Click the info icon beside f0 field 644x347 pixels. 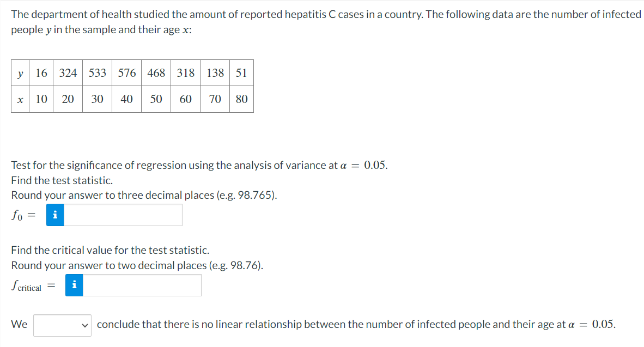pyautogui.click(x=55, y=215)
